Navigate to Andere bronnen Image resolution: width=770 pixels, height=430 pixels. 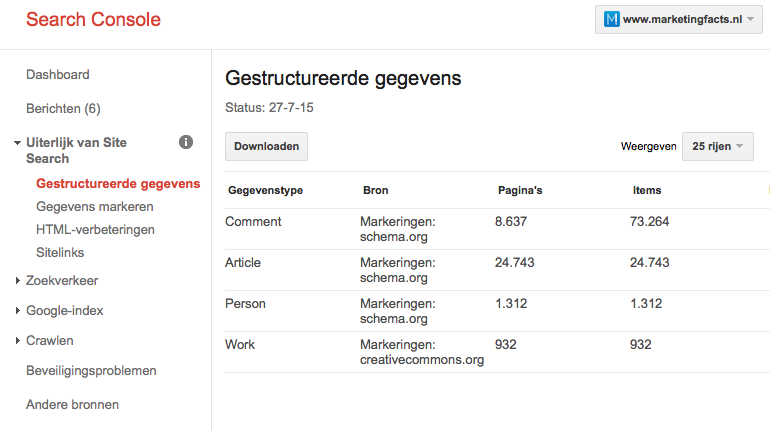click(72, 405)
